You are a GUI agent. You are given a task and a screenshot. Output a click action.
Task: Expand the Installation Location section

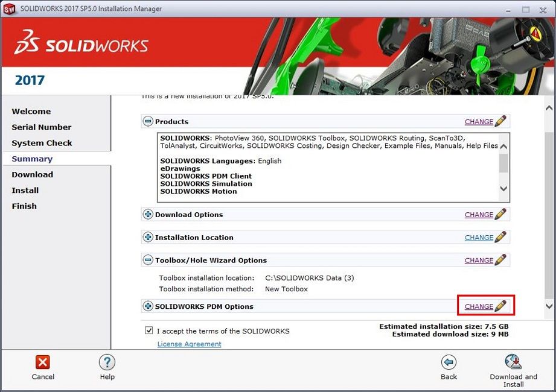(x=148, y=238)
